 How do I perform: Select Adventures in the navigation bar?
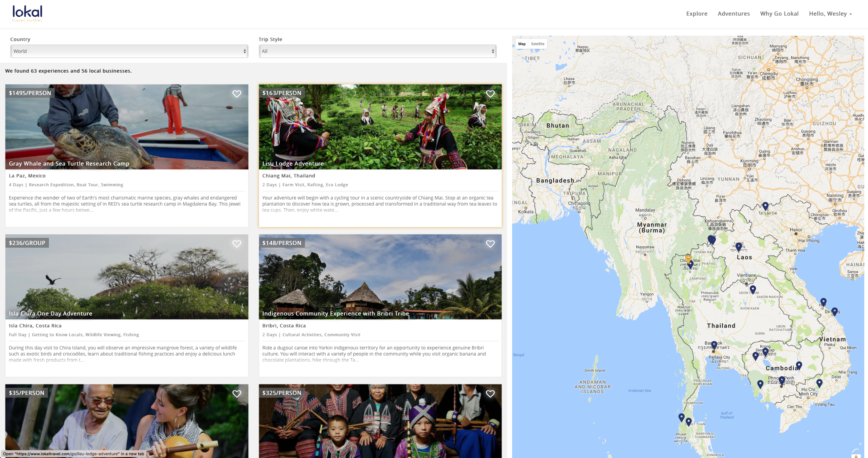[x=734, y=14]
